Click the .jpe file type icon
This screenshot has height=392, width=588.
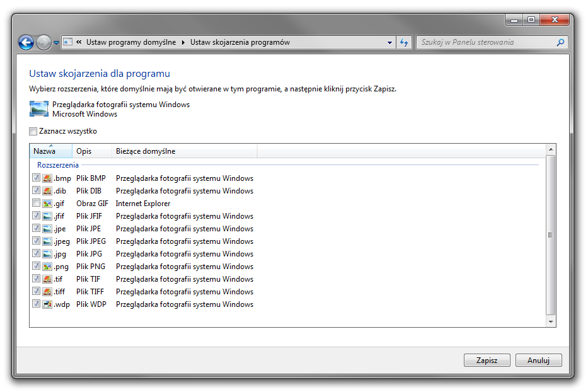pyautogui.click(x=47, y=228)
